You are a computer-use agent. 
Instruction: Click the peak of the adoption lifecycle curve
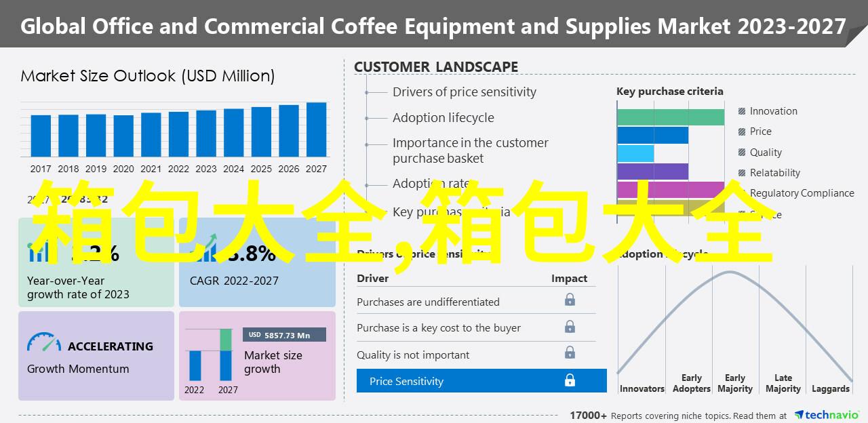(x=730, y=272)
